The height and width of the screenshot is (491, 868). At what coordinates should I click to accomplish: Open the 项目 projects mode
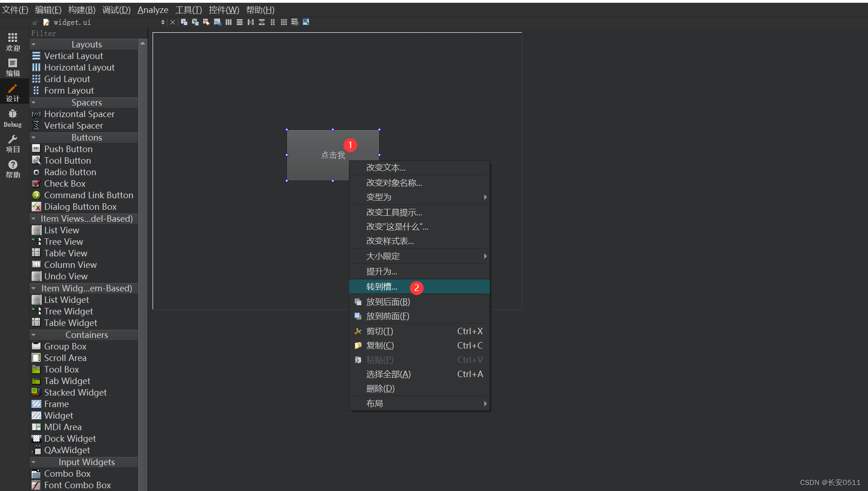point(13,143)
